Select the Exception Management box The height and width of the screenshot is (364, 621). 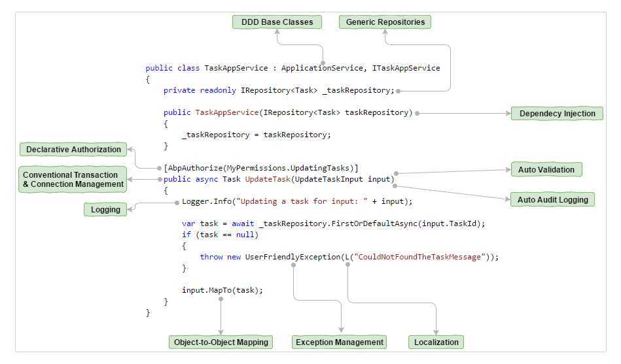coord(340,342)
